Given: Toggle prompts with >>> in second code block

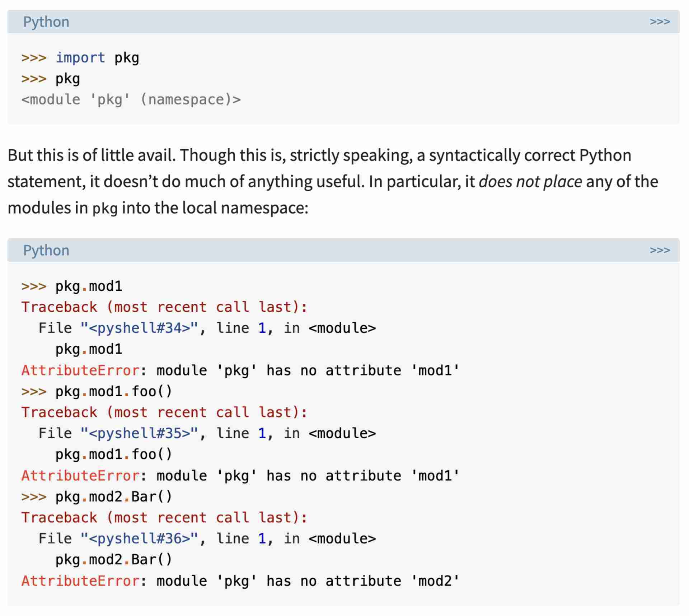Looking at the screenshot, I should tap(660, 250).
